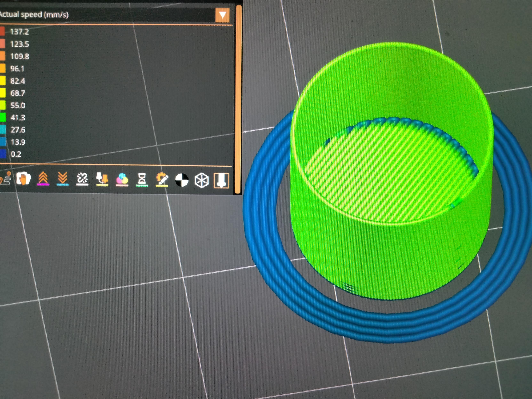The height and width of the screenshot is (399, 532).
Task: Click the legend panel orange vertical scrollbar
Action: pyautogui.click(x=238, y=99)
